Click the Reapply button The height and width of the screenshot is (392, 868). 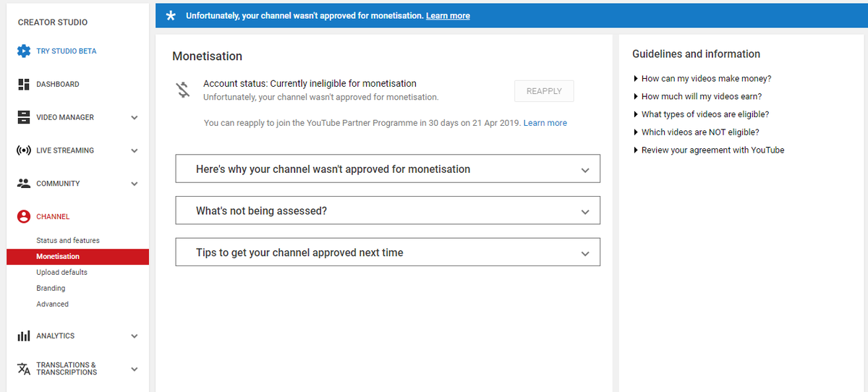[x=544, y=91]
